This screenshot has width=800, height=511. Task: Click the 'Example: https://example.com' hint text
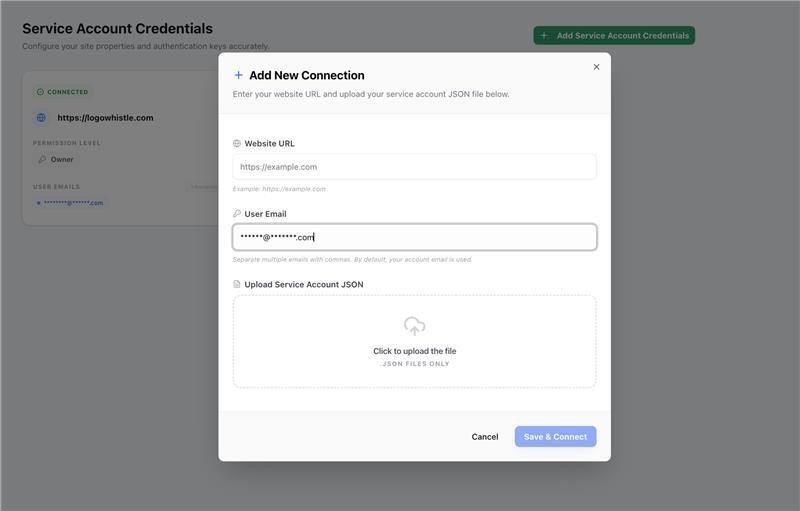279,189
